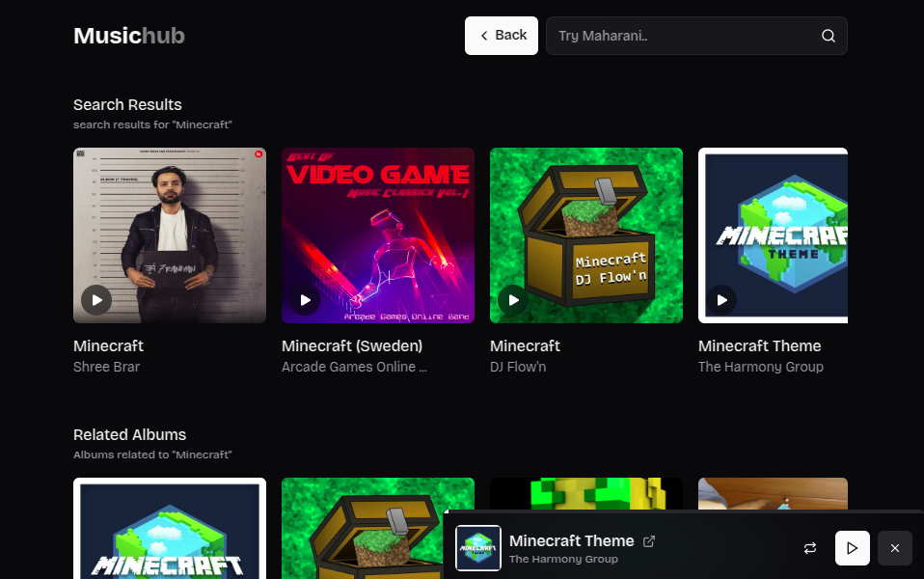
Task: Select 'The Harmony Group' in player bar
Action: tap(563, 559)
